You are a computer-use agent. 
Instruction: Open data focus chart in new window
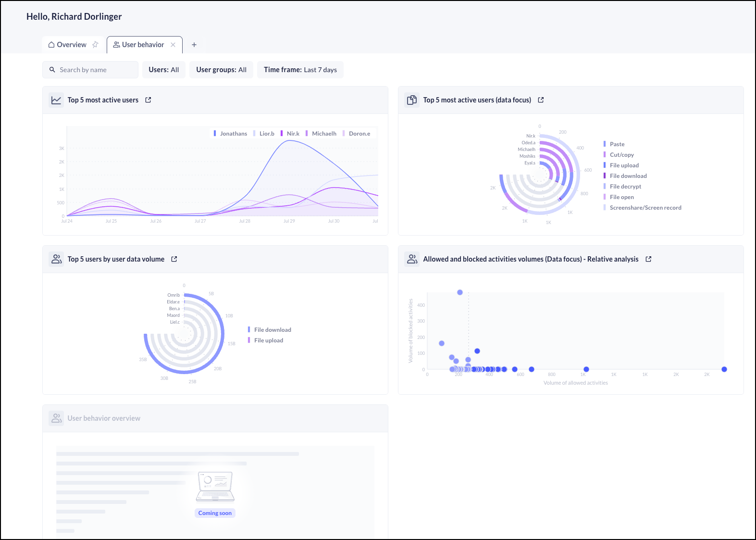click(x=541, y=100)
